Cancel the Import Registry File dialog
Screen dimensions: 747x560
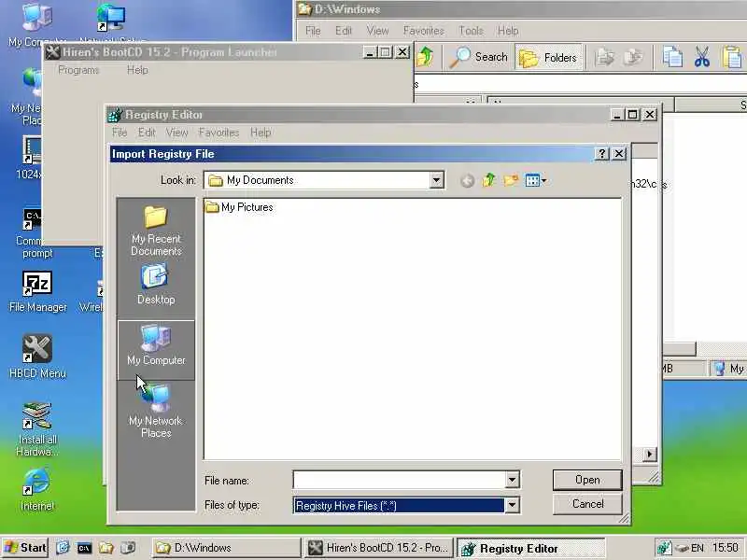pyautogui.click(x=587, y=504)
